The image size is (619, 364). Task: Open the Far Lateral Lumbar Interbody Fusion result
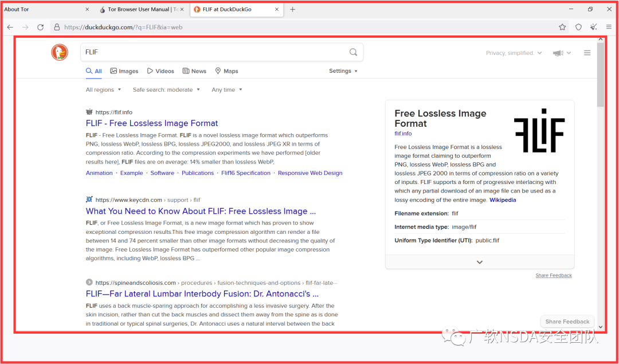point(202,294)
